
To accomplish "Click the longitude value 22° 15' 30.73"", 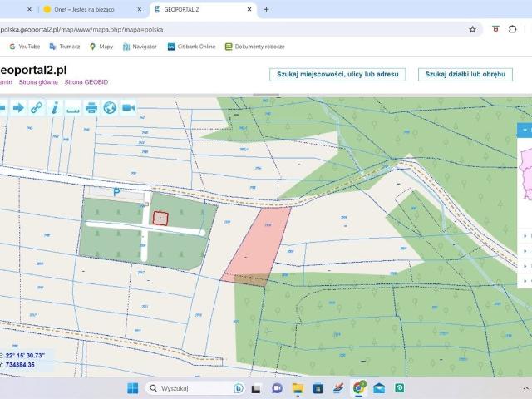I will tap(25, 355).
